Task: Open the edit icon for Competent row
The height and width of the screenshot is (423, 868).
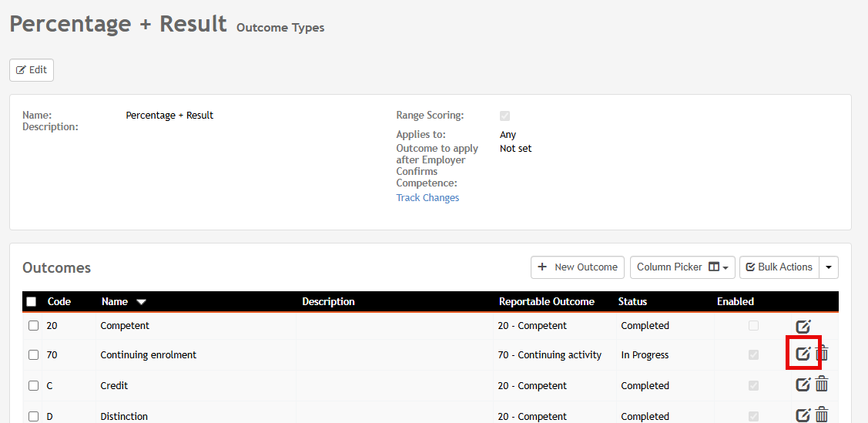Action: point(803,327)
